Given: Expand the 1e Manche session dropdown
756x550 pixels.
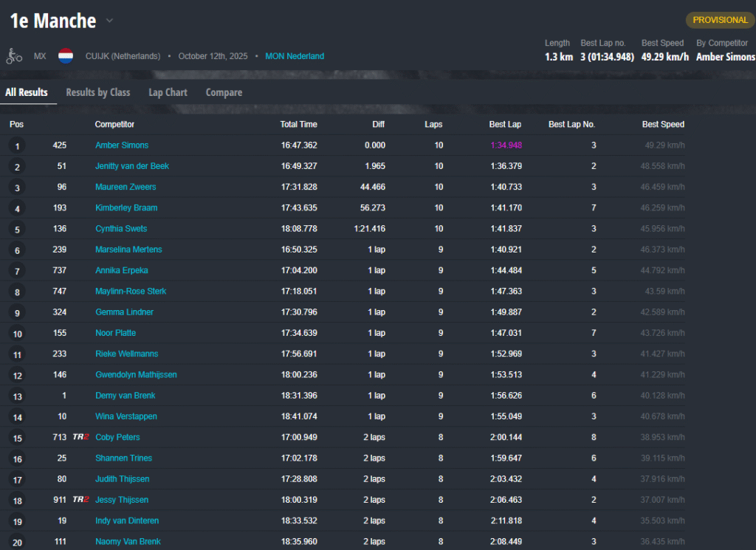Looking at the screenshot, I should coord(109,21).
